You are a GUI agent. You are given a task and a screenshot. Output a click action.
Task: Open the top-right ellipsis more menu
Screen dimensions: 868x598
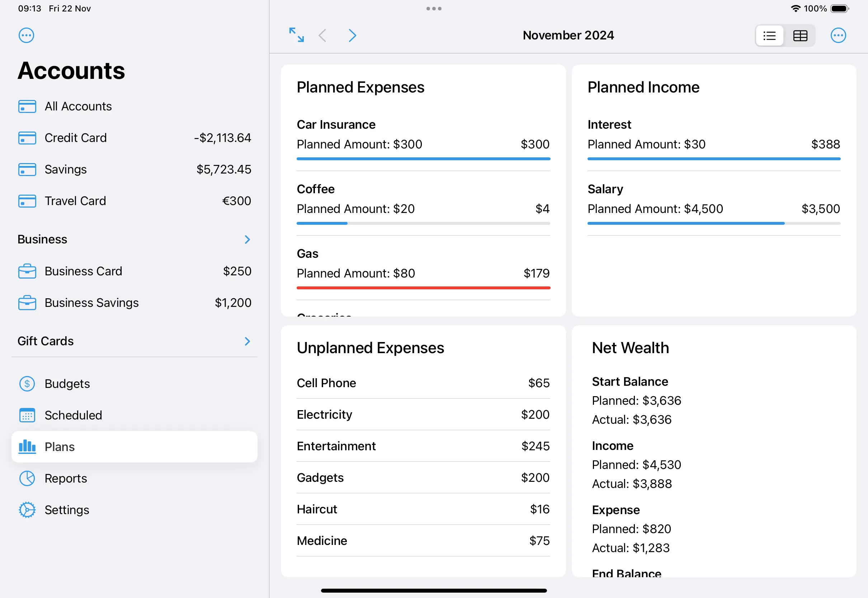click(x=838, y=35)
